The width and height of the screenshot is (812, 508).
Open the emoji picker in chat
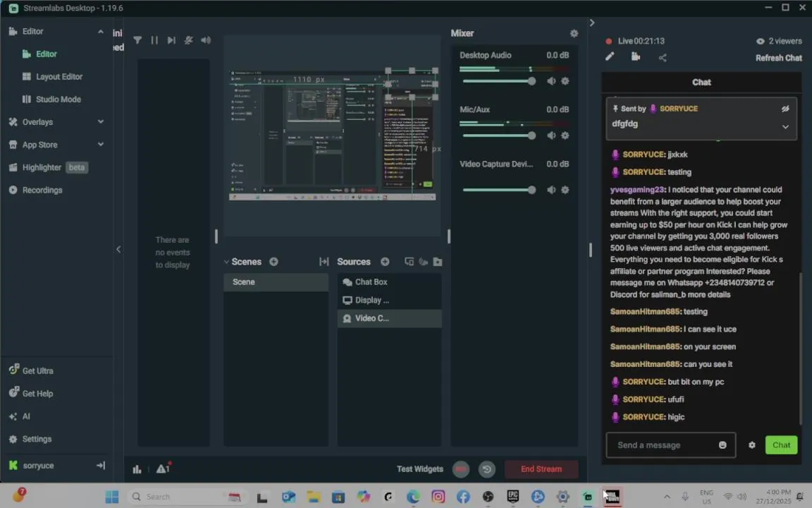722,445
